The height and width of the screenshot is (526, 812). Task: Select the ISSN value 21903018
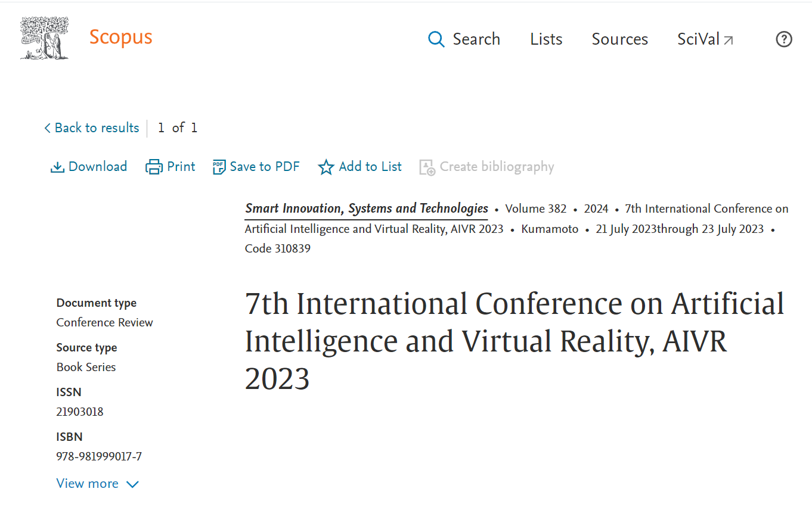click(x=80, y=412)
